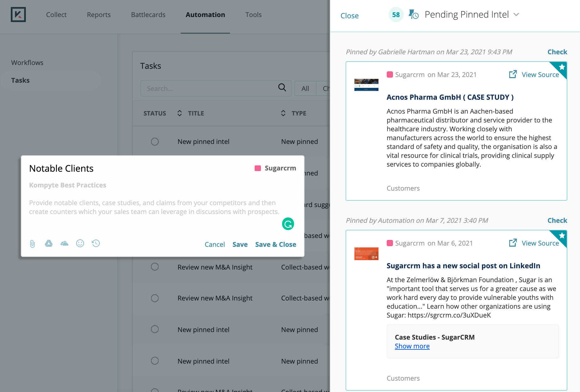Click Cancel in Notable Clients editor
Viewport: 580px width, 392px height.
point(215,244)
